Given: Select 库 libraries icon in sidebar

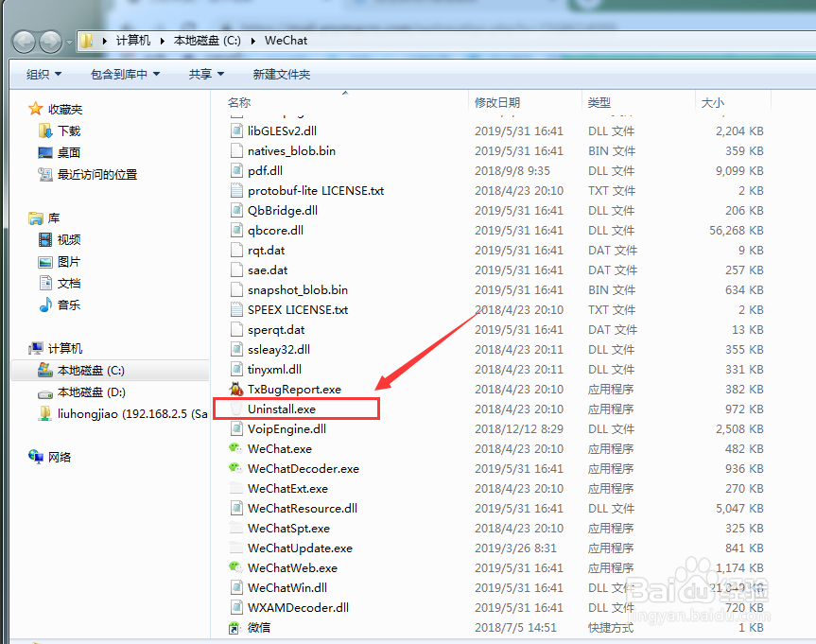Looking at the screenshot, I should tap(35, 218).
